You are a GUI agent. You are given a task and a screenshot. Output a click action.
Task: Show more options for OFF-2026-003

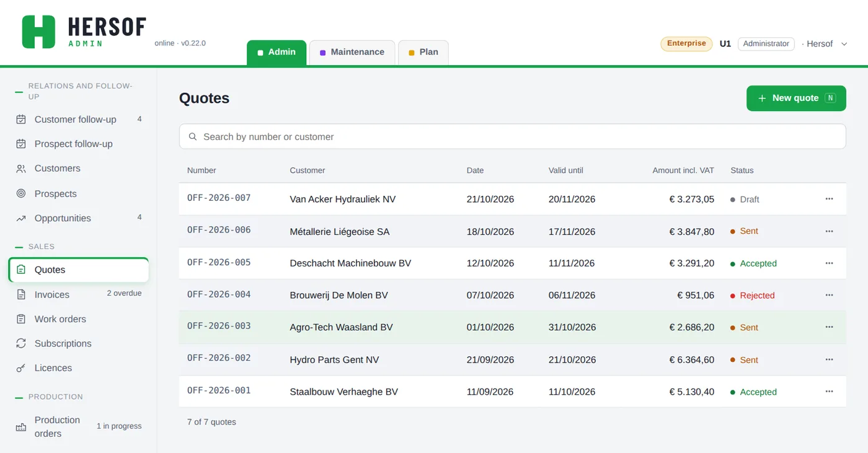[829, 327]
